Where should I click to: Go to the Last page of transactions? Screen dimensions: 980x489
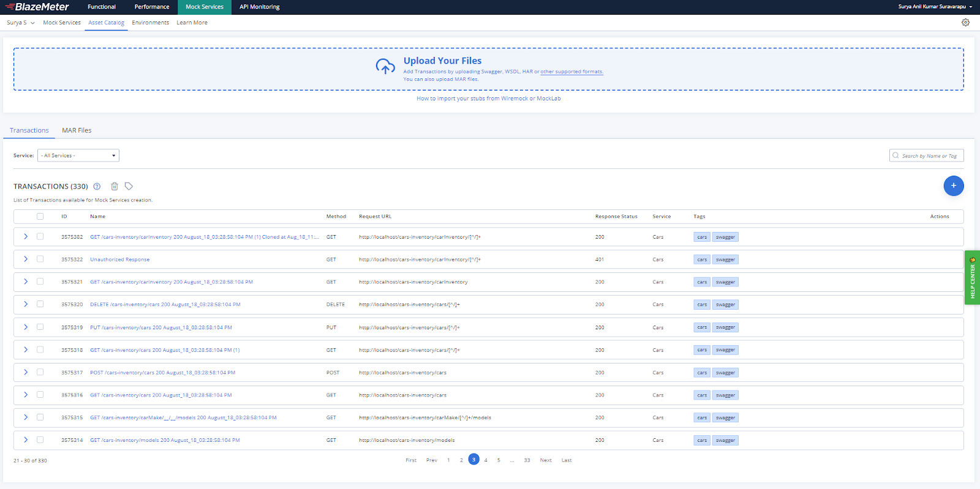point(567,460)
